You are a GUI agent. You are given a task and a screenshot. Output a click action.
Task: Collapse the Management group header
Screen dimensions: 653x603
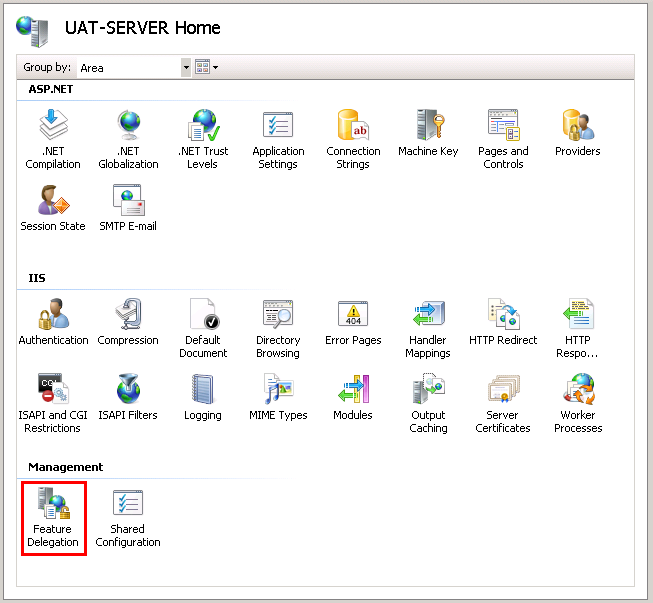pyautogui.click(x=65, y=467)
